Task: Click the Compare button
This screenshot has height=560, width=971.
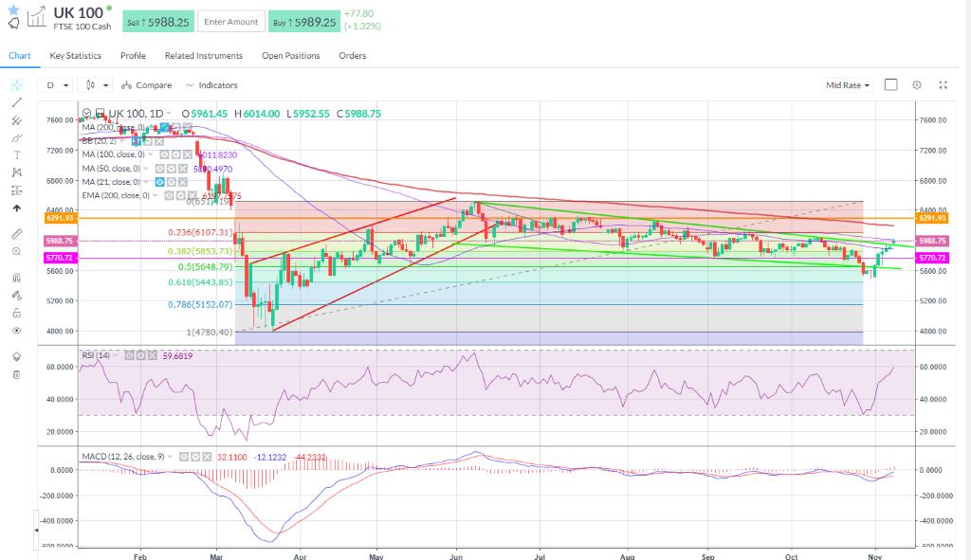Action: [147, 85]
